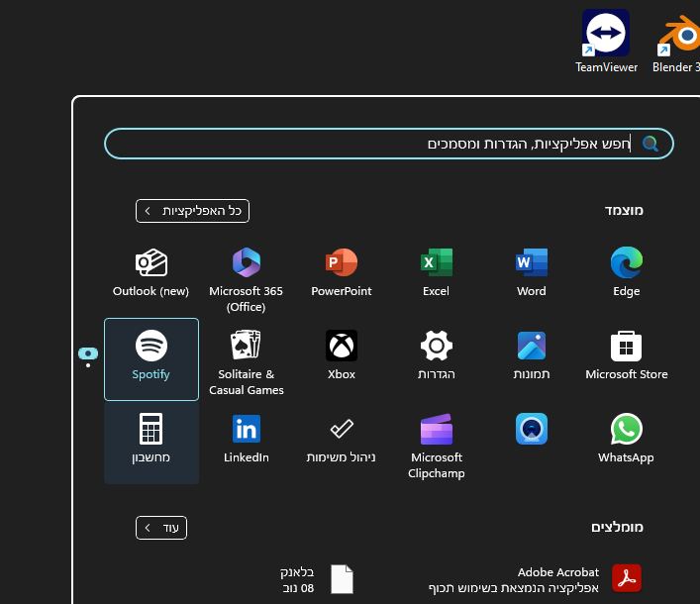The width and height of the screenshot is (700, 604).
Task: Click the עוד more button
Action: pyautogui.click(x=161, y=528)
